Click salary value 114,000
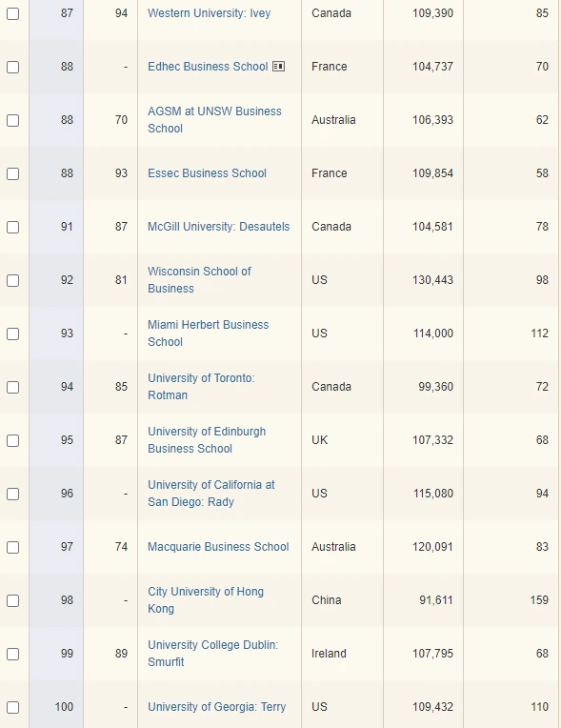Viewport: 561px width, 728px height. point(433,334)
